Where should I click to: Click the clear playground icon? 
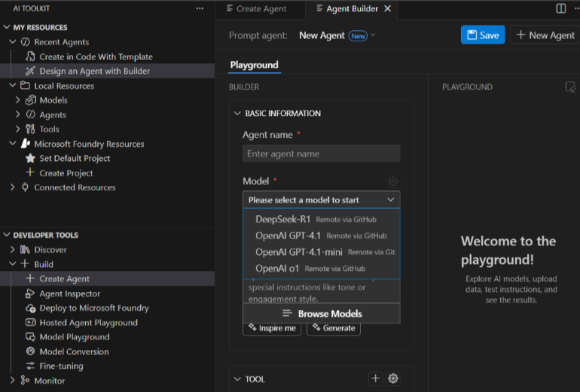click(570, 87)
